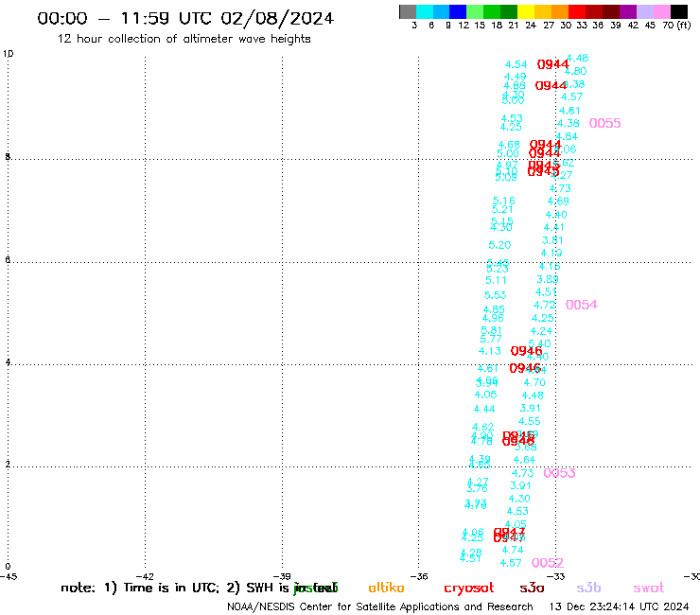Click the longitude axis label '-42'
The width and height of the screenshot is (700, 615).
tap(145, 576)
